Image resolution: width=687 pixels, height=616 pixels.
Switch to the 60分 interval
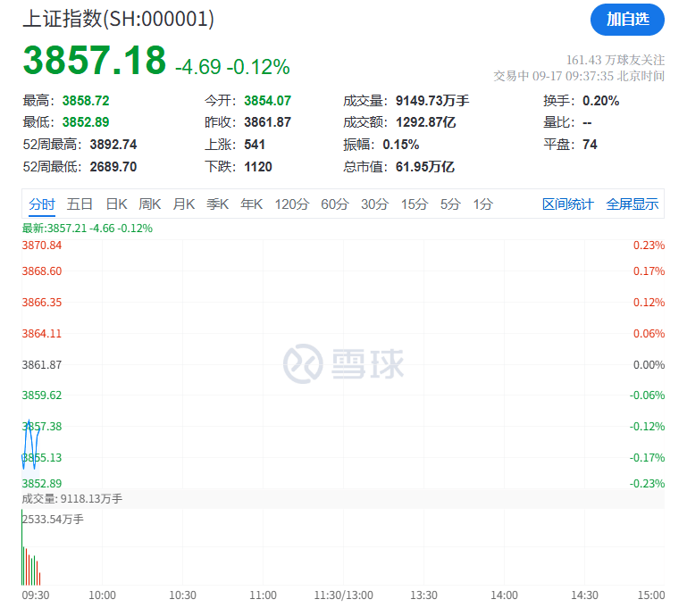pyautogui.click(x=335, y=204)
